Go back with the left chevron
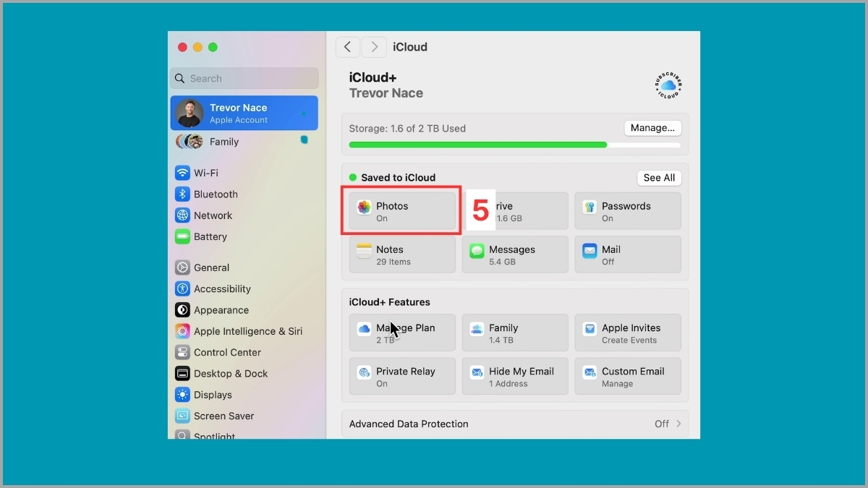Viewport: 868px width, 488px height. 348,47
